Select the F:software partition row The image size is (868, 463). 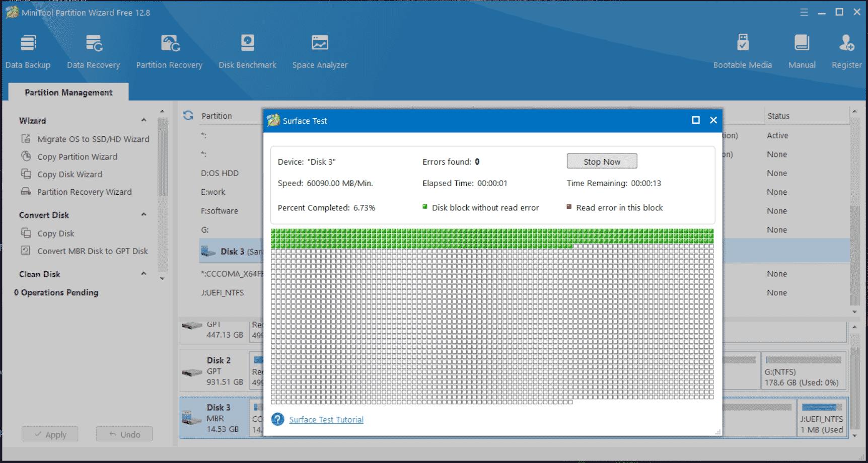[x=220, y=211]
